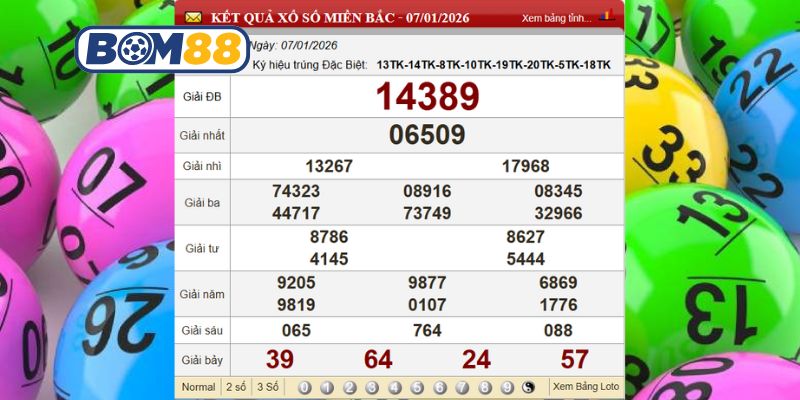Screen dimensions: 800x400
Task: Click third prize number 08916
Action: [x=427, y=191]
